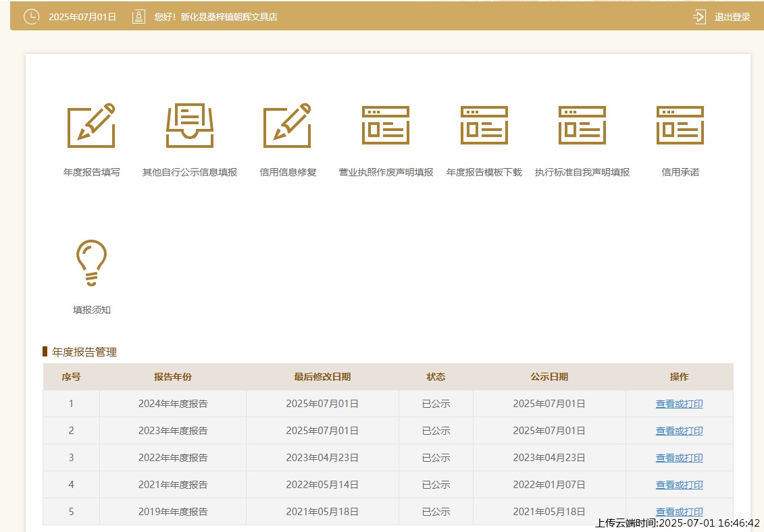Click the 2021年05月18日 last-modified date cell
Screen dimensions: 764x532
point(322,512)
